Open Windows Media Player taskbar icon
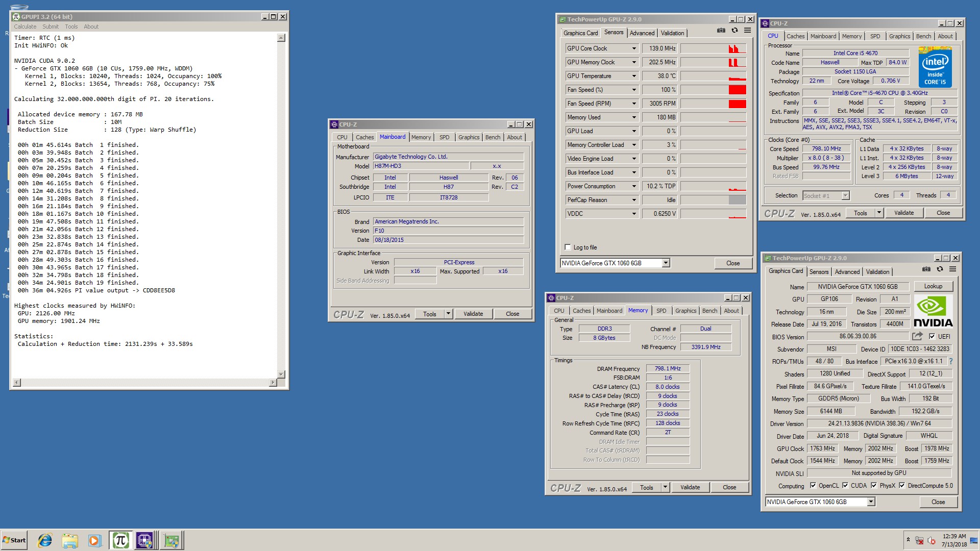The image size is (980, 551). pos(94,540)
